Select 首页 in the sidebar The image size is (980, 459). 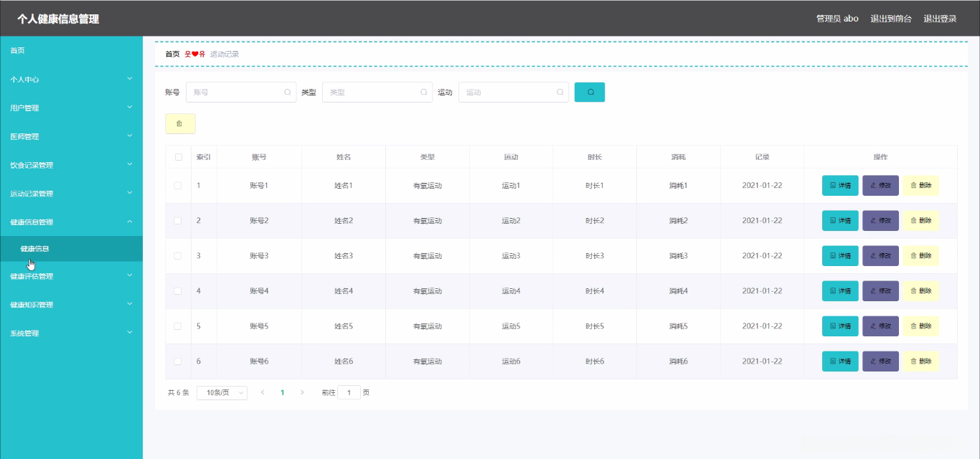(x=71, y=50)
